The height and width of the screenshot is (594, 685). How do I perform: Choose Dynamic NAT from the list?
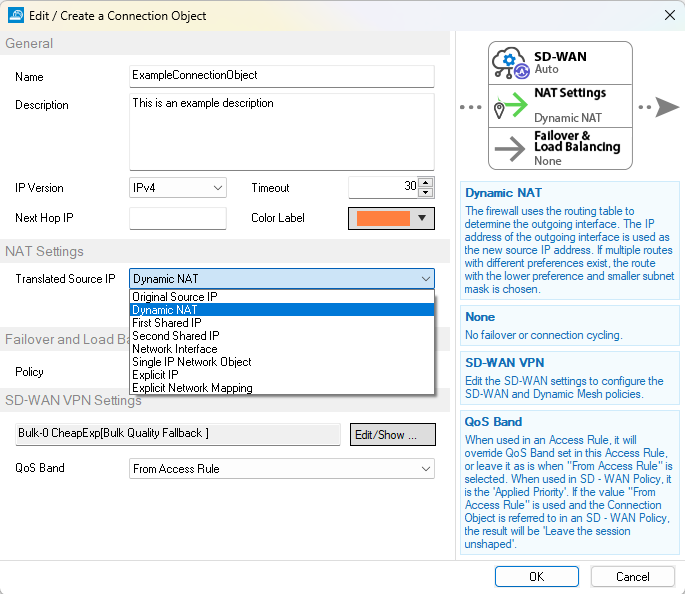[282, 310]
